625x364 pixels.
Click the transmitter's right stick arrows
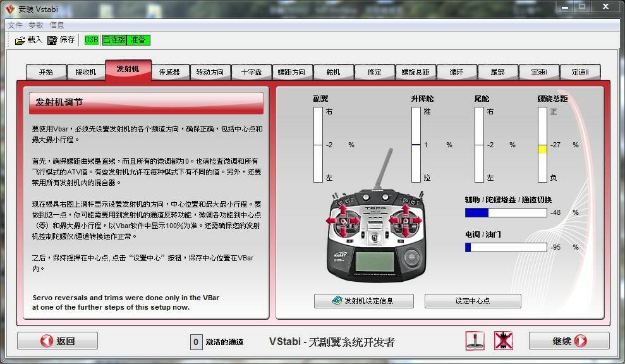[405, 221]
